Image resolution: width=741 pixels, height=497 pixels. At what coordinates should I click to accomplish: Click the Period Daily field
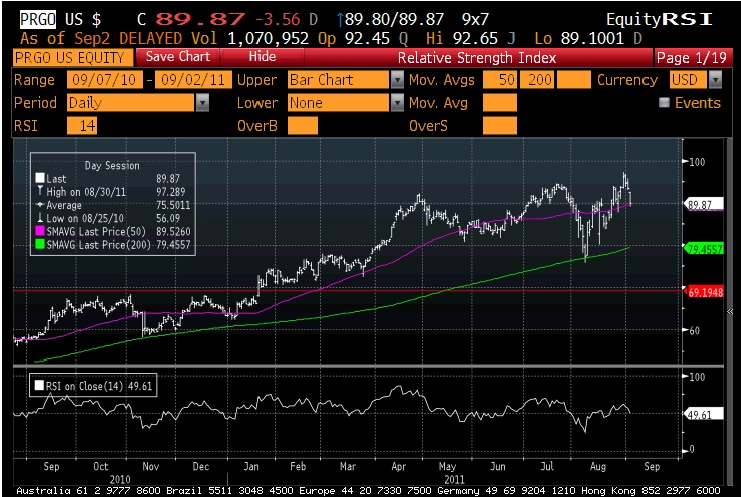coord(131,103)
